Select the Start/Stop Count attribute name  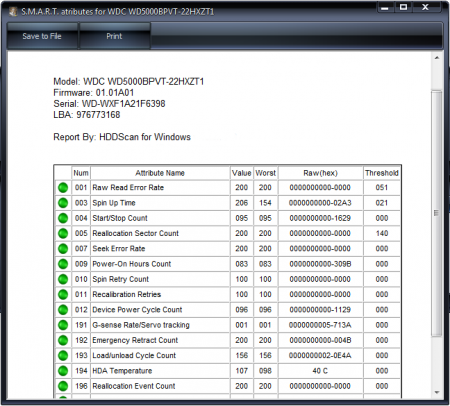120,218
